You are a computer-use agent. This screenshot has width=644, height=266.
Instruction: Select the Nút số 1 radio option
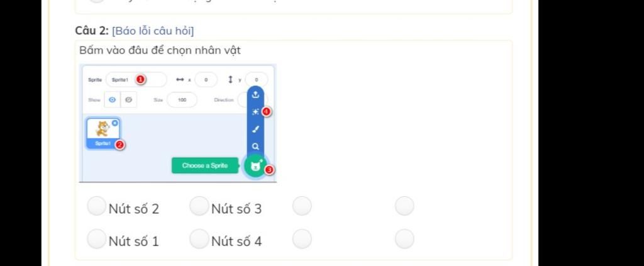tap(97, 238)
